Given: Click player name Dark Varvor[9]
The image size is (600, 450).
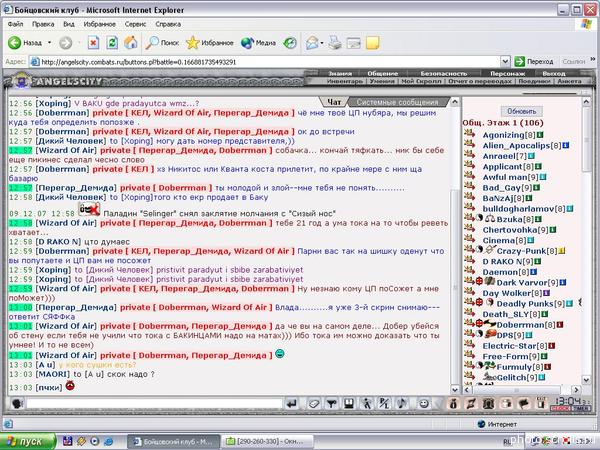Looking at the screenshot, I should (x=527, y=282).
